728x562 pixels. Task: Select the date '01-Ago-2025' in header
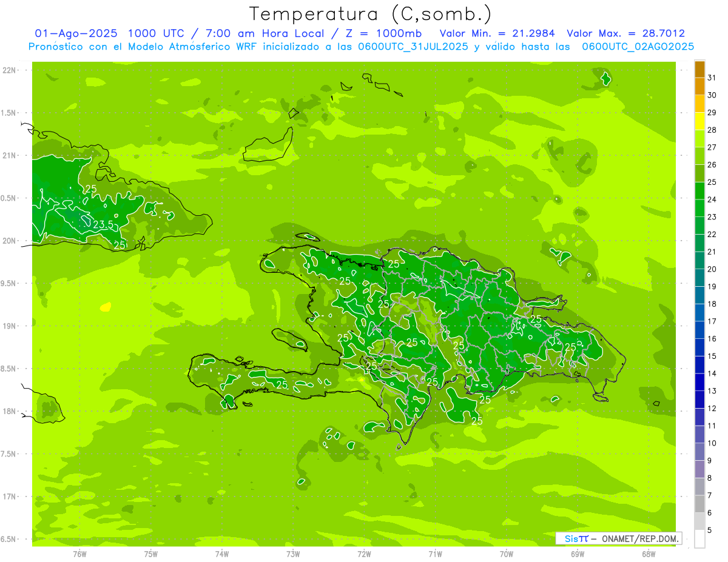click(x=76, y=34)
